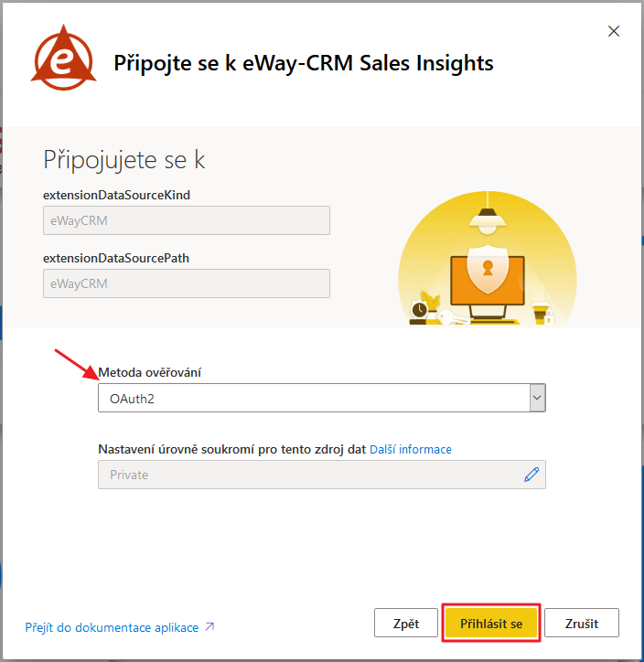Expand the authentication method dropdown arrow

tap(537, 398)
